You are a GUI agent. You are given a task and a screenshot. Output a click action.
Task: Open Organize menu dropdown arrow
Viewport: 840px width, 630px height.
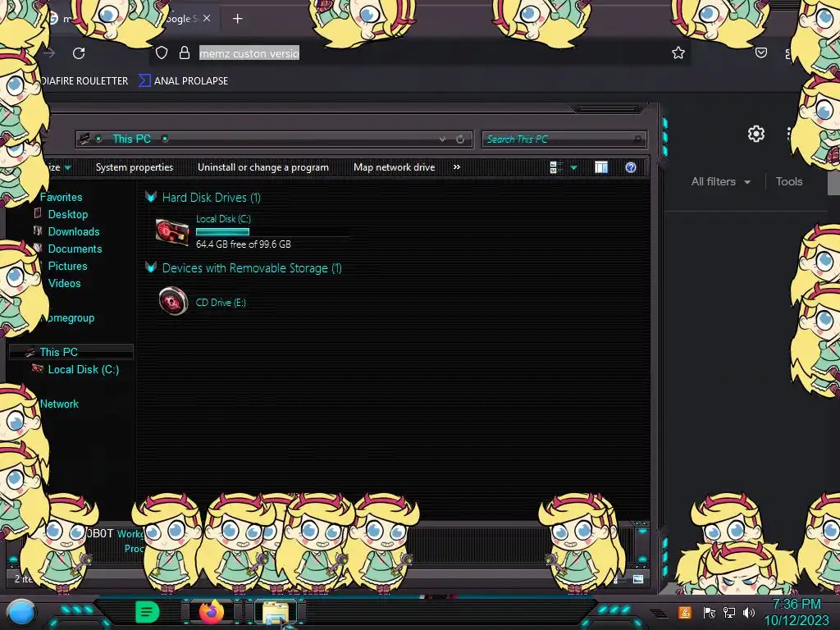coord(67,167)
